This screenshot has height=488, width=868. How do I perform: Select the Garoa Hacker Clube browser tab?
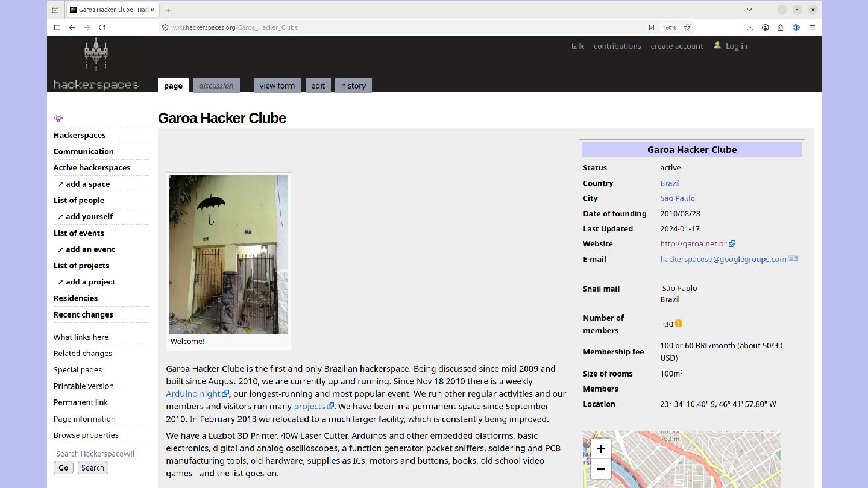pyautogui.click(x=113, y=10)
